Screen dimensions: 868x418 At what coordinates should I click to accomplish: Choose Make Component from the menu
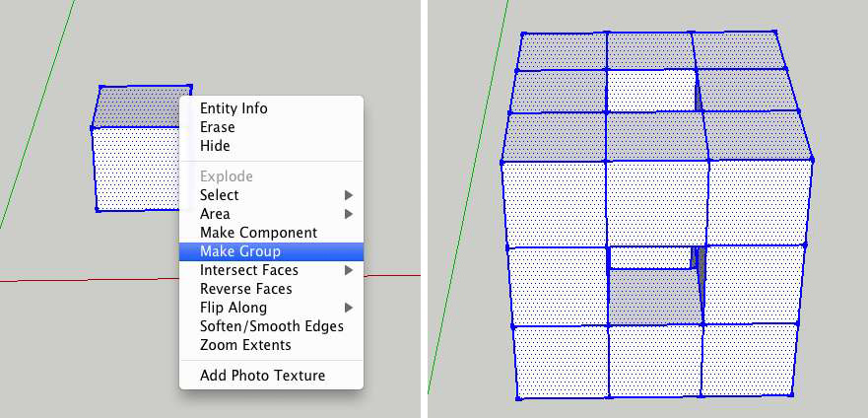tap(271, 233)
